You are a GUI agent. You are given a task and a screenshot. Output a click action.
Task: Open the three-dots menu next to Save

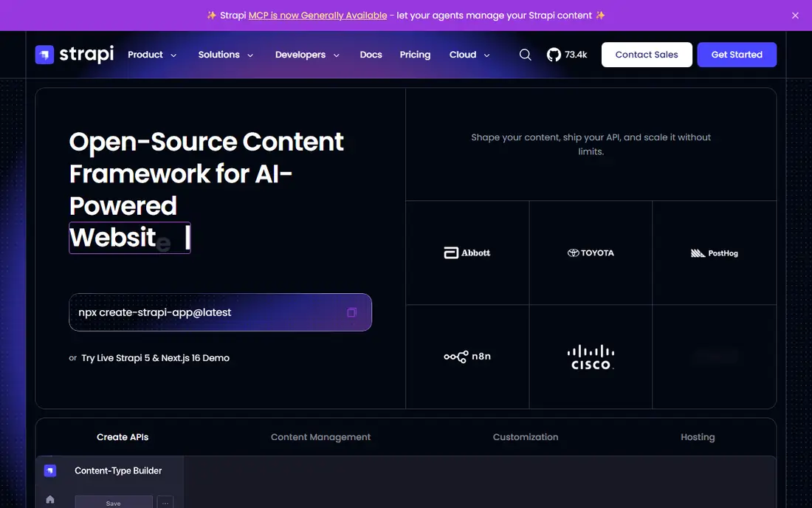[165, 502]
